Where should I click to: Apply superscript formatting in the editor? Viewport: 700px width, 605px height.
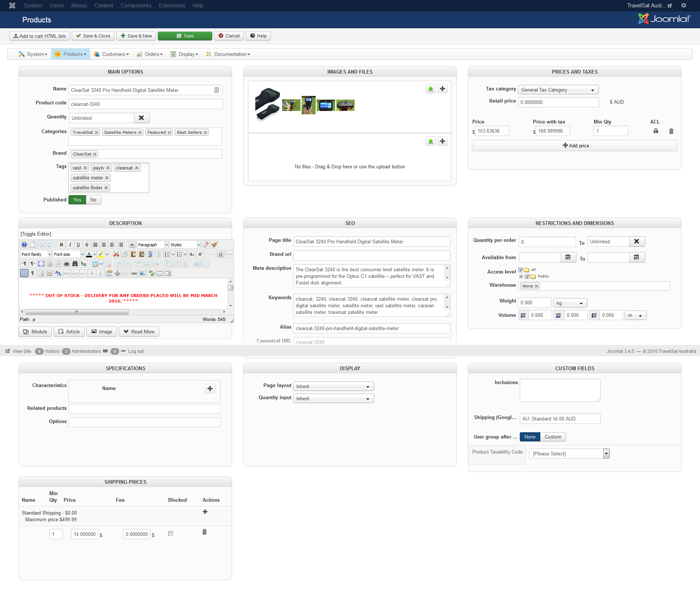click(x=200, y=254)
